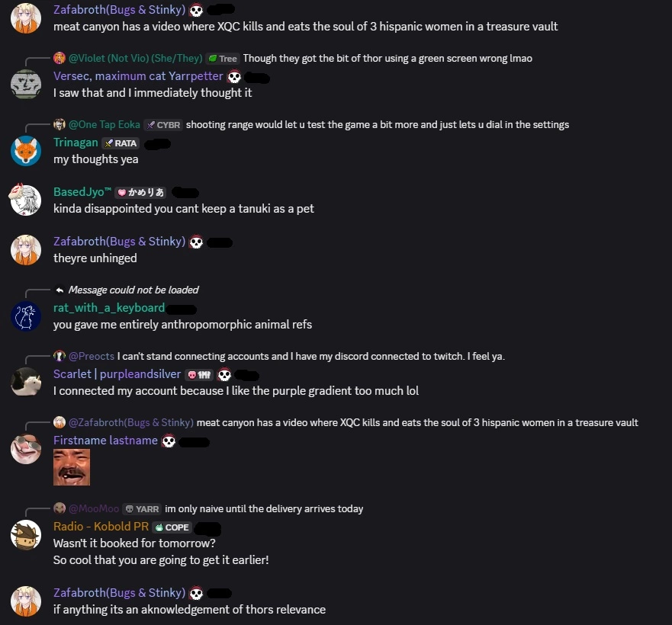The image size is (672, 625).
Task: Click the RATA server tag badge
Action: pyautogui.click(x=121, y=143)
